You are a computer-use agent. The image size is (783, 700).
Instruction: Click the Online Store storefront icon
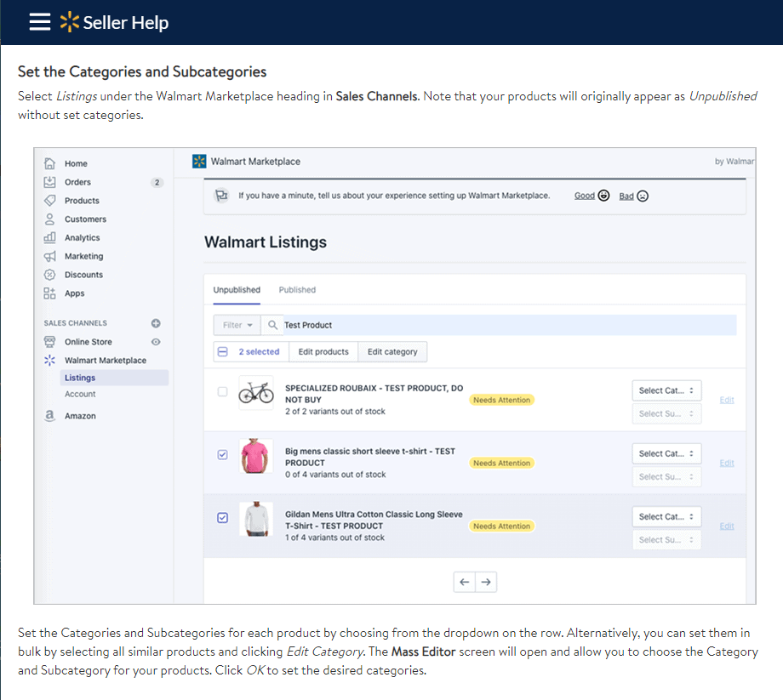coord(49,342)
